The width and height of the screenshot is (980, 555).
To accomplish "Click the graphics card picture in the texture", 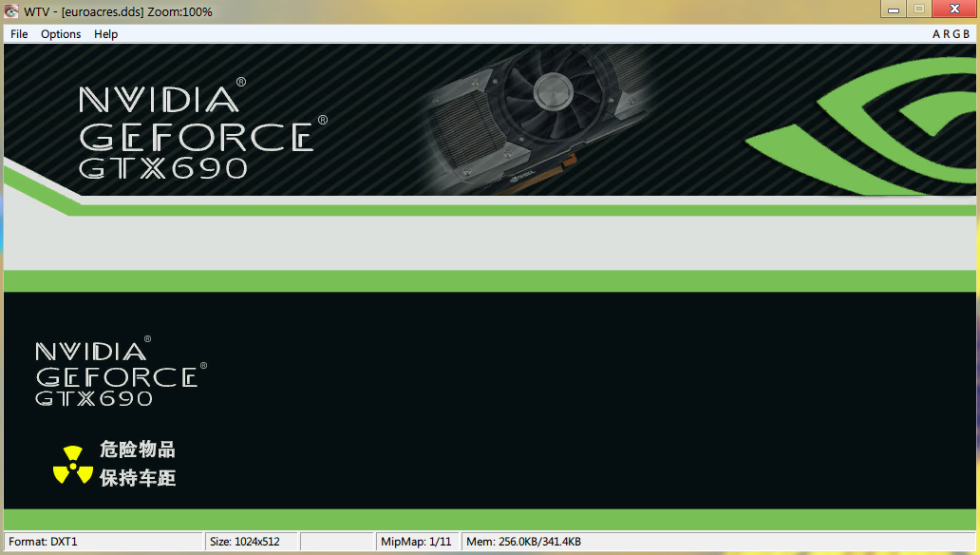I will click(x=537, y=119).
